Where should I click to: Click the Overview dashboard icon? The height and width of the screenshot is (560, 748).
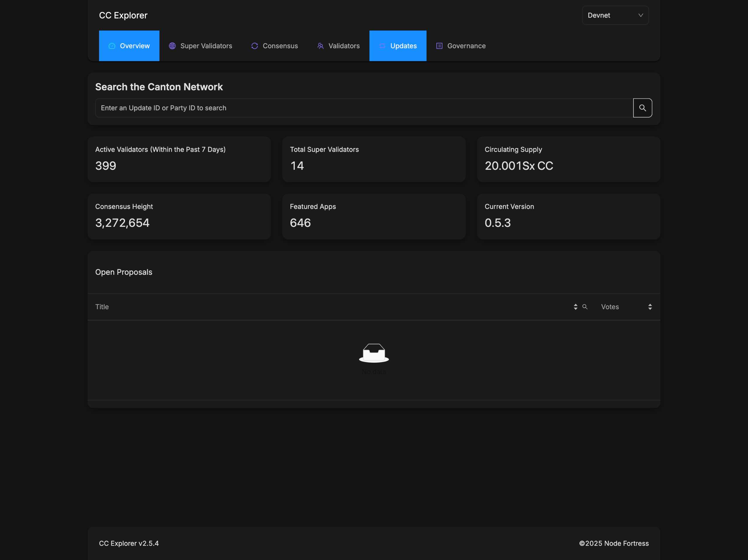point(112,46)
